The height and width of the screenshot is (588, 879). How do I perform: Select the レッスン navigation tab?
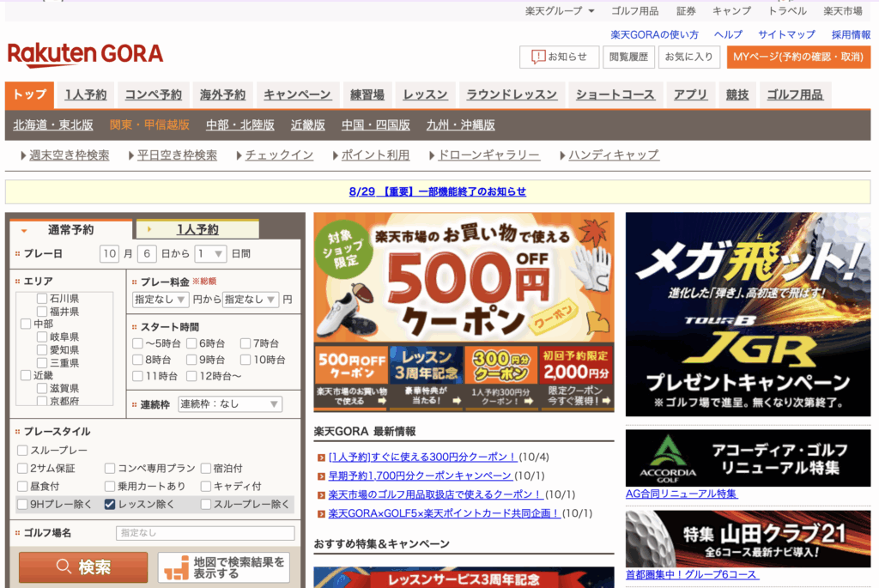425,94
